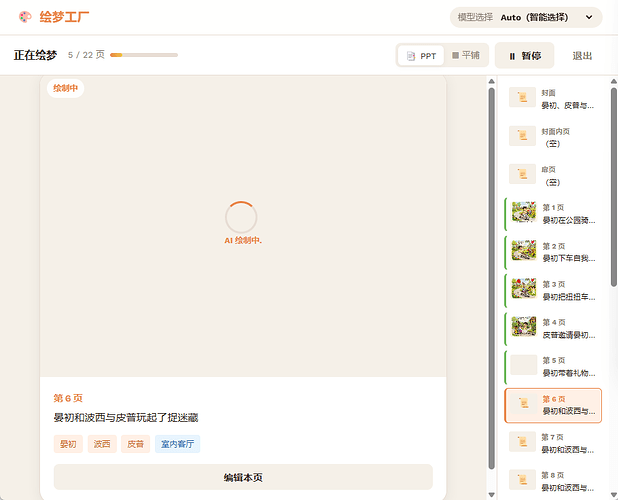Click the scroll placeholder icon for 封面内页
Viewport: 618px width, 500px height.
pos(522,136)
